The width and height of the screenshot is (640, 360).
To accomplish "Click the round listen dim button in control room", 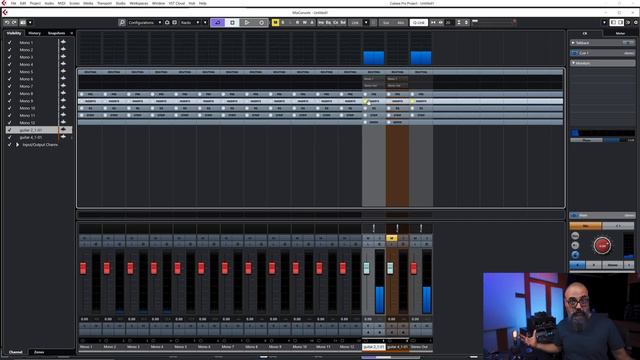I will [575, 245].
